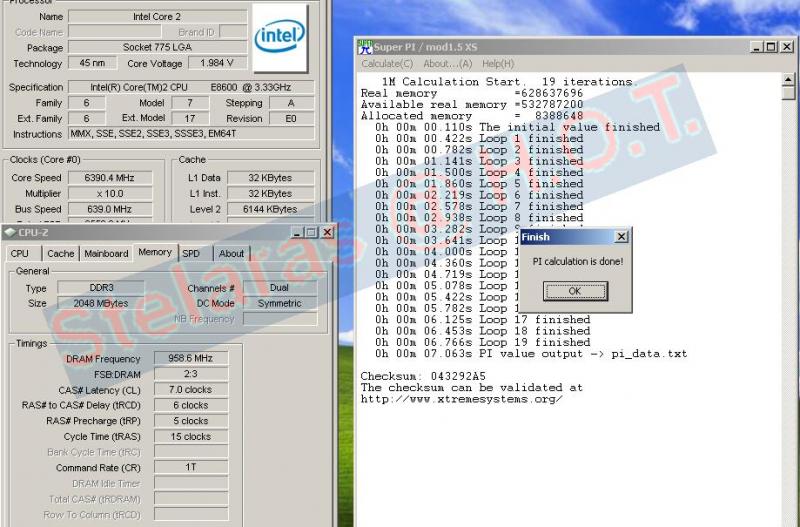Click the Command Rate value 1T

pos(191,467)
